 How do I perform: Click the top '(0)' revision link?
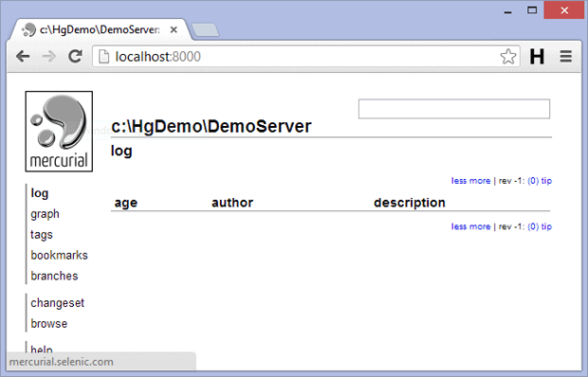(x=533, y=181)
